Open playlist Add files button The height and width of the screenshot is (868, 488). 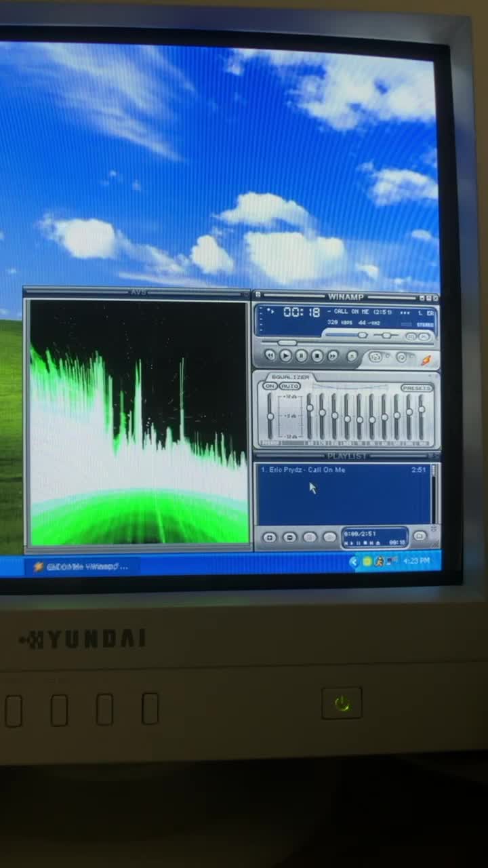tap(269, 537)
